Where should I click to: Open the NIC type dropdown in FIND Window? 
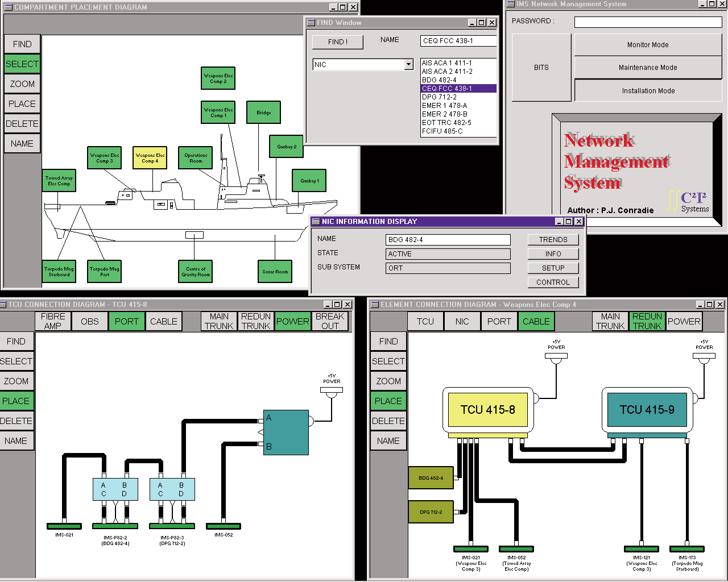tap(408, 65)
